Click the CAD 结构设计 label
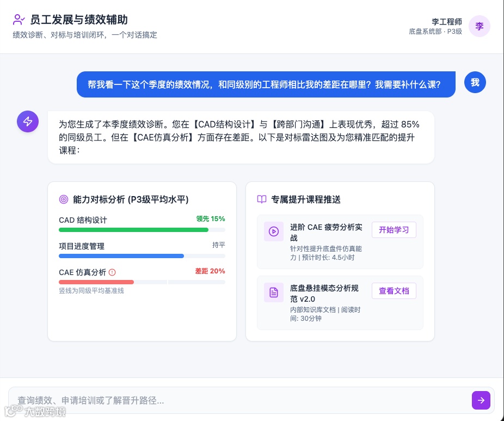The height and width of the screenshot is (421, 504). [x=83, y=221]
